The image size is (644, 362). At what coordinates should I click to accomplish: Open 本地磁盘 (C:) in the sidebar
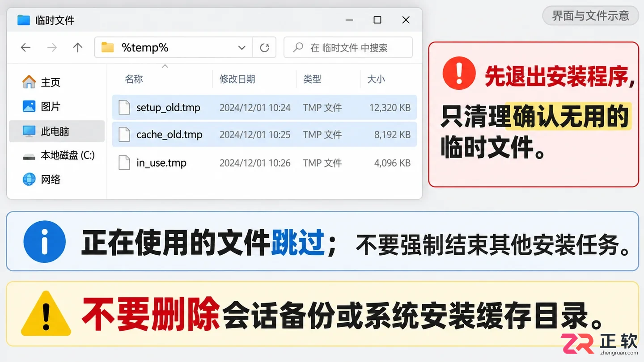[x=56, y=156]
